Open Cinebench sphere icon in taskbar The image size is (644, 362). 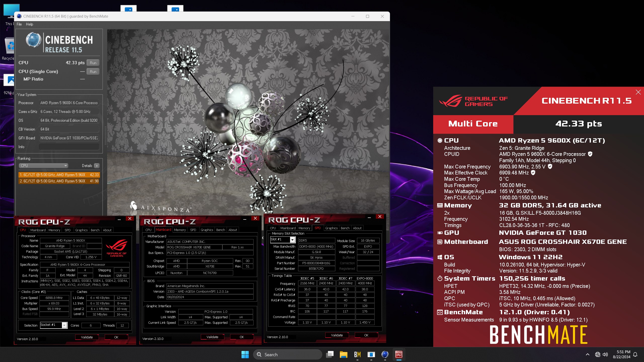(x=385, y=354)
